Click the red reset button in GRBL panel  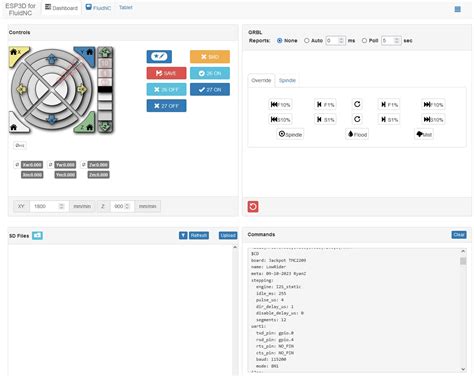coord(253,206)
